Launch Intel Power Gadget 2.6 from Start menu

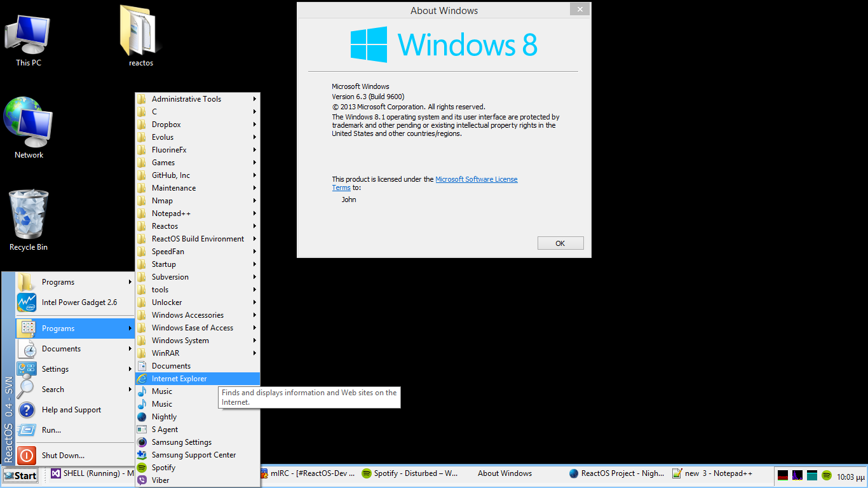(x=75, y=302)
